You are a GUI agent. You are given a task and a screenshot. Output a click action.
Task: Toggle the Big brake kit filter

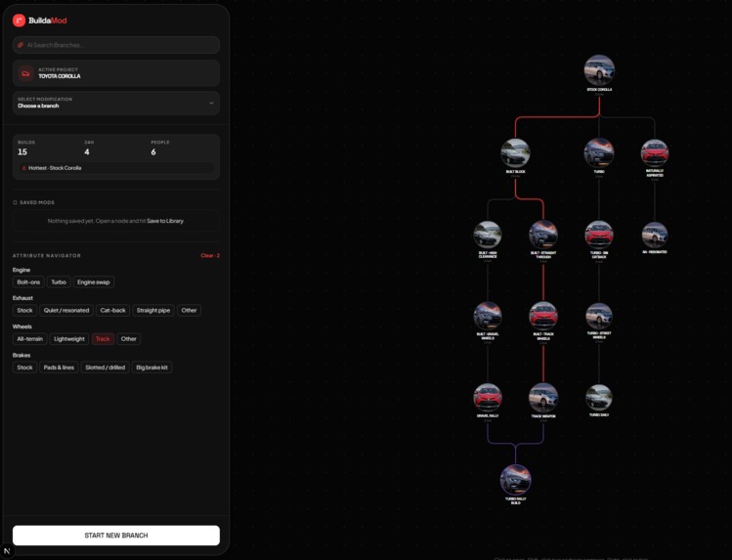pyautogui.click(x=151, y=367)
